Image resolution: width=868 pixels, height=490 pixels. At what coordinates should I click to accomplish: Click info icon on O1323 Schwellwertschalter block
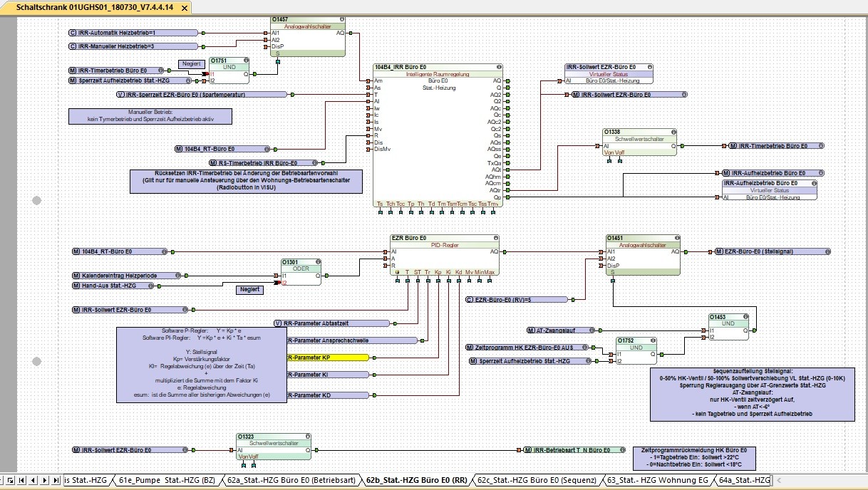[308, 437]
